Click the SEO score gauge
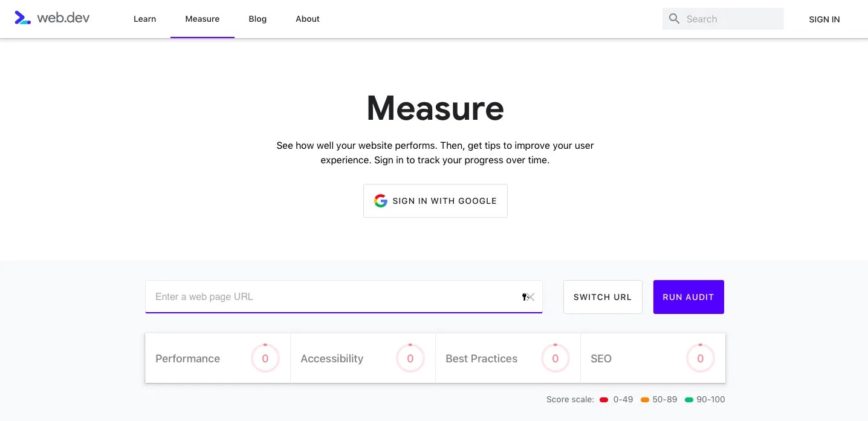Image resolution: width=868 pixels, height=421 pixels. 700,358
